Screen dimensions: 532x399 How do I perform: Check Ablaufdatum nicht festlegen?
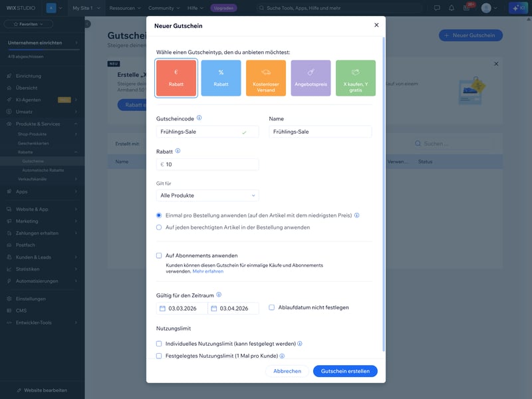(x=271, y=307)
